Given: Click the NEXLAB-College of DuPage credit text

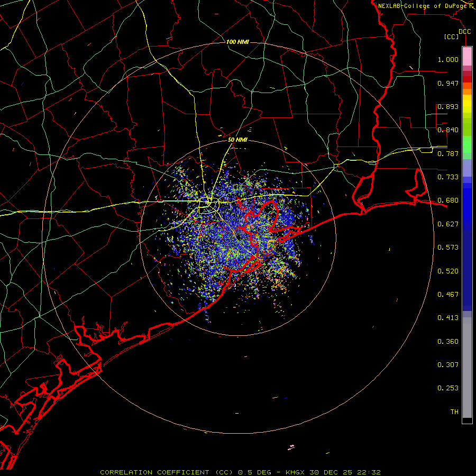Looking at the screenshot, I should (x=422, y=6).
